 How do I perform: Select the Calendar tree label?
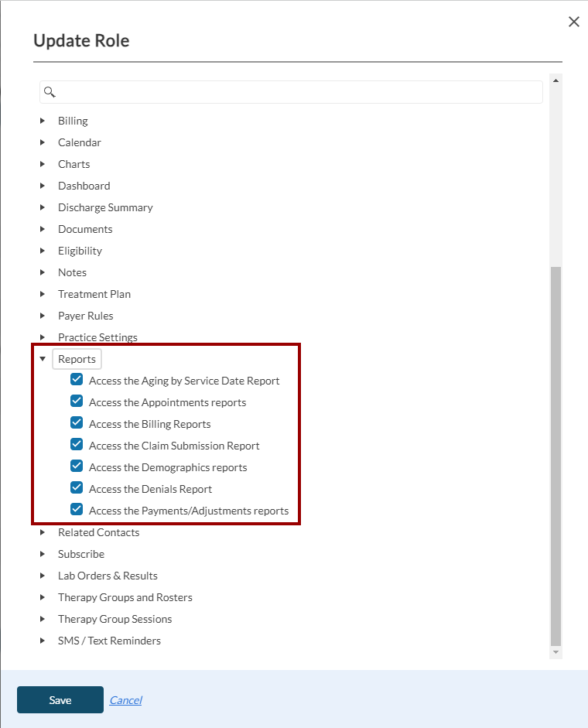pyautogui.click(x=80, y=142)
